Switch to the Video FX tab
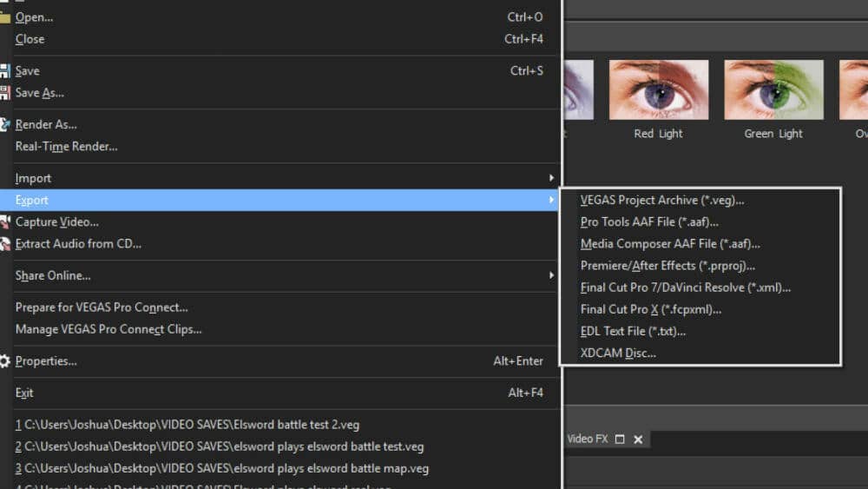This screenshot has width=868, height=489. 588,439
